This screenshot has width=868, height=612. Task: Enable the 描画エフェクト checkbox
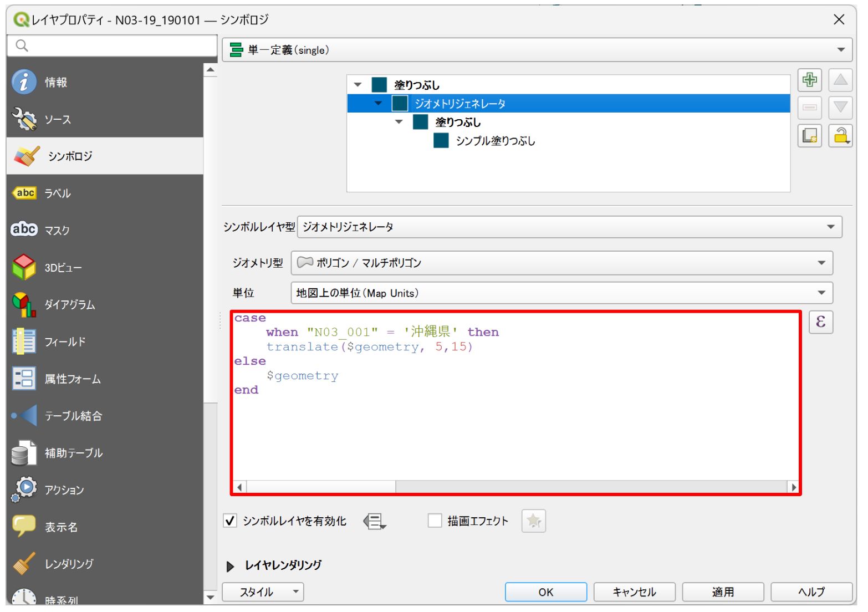point(435,521)
